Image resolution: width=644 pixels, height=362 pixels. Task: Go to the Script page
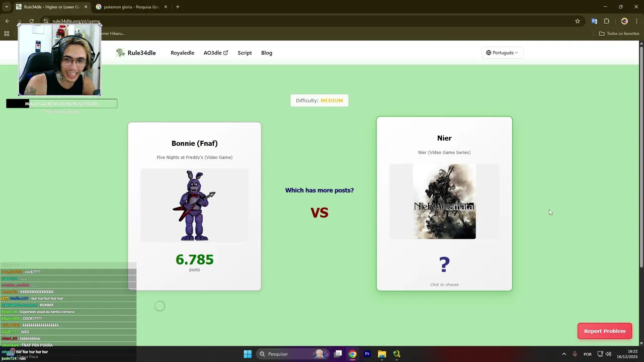click(x=245, y=53)
